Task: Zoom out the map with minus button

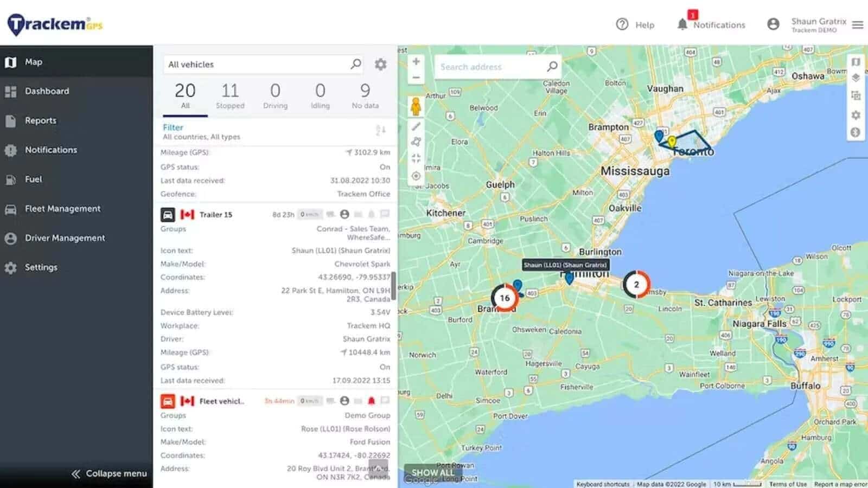Action: click(416, 78)
